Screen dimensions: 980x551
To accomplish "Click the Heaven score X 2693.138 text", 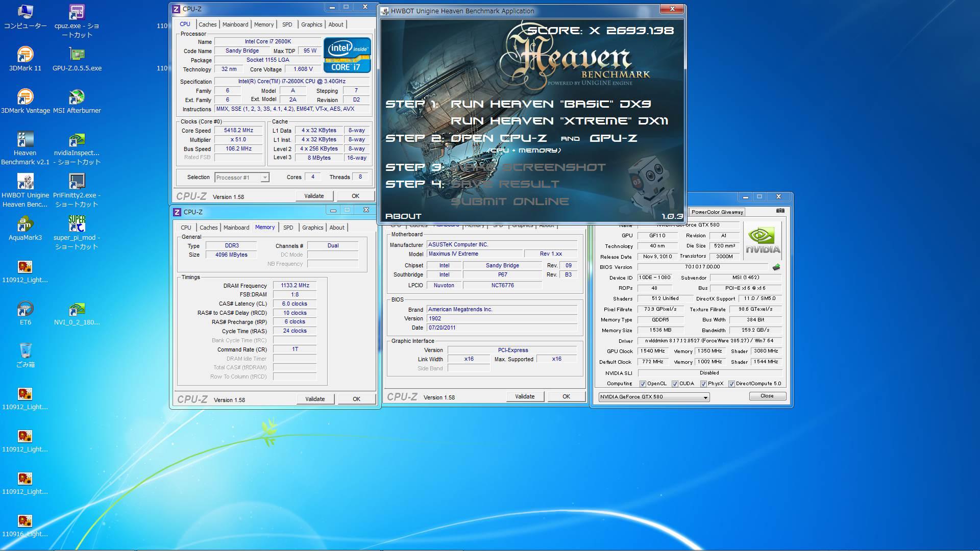I will pyautogui.click(x=601, y=31).
